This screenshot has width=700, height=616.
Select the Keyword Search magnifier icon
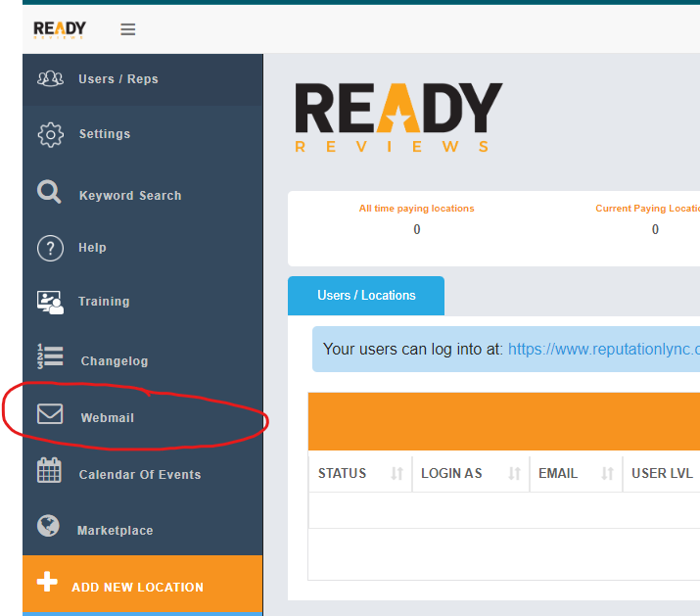(x=49, y=192)
